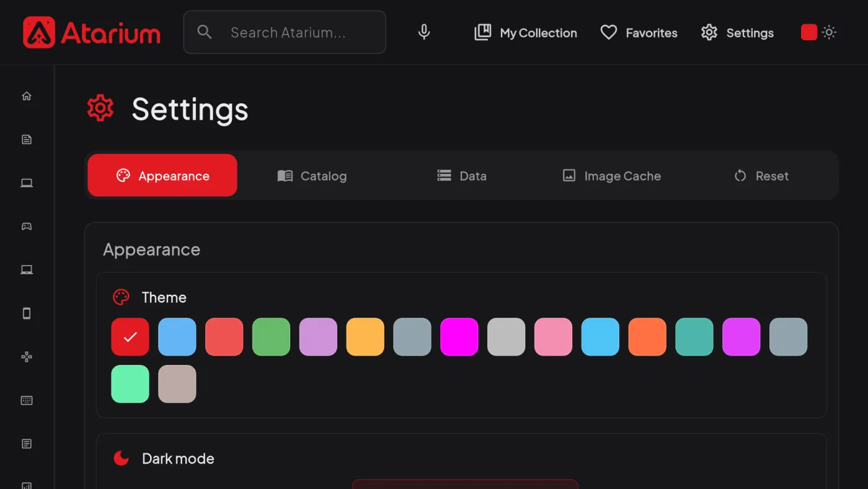Open the Data tab
This screenshot has height=489, width=868.
462,176
